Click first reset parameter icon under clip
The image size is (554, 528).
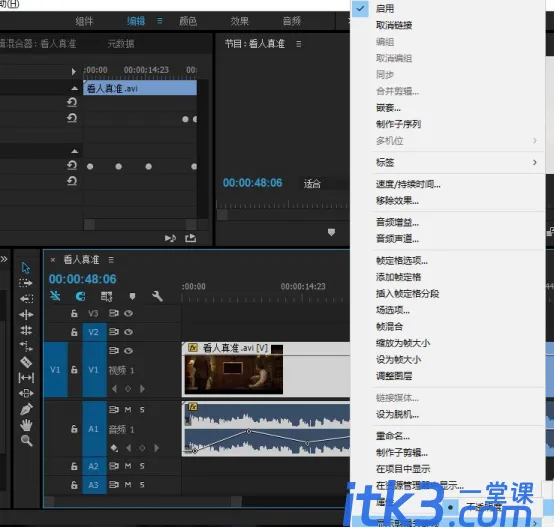(x=72, y=102)
